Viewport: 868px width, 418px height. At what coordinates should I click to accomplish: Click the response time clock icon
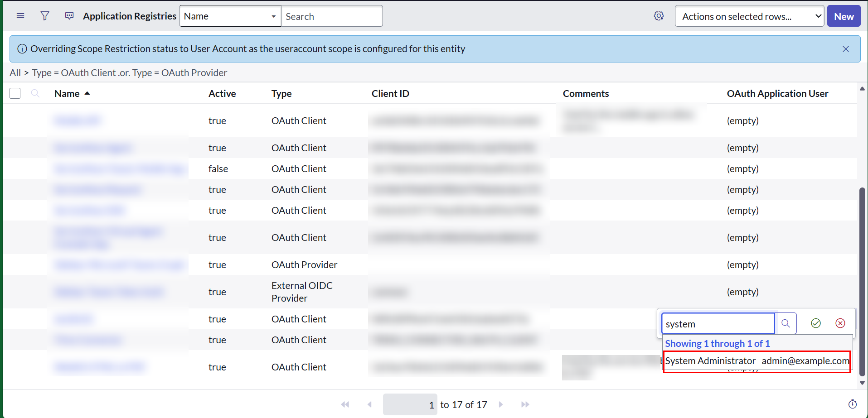pos(853,404)
